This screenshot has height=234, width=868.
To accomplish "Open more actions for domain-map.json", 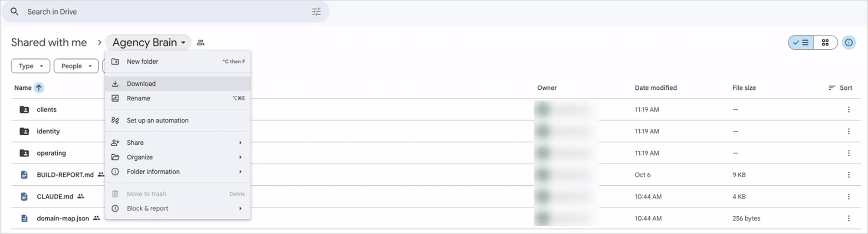I will (848, 218).
